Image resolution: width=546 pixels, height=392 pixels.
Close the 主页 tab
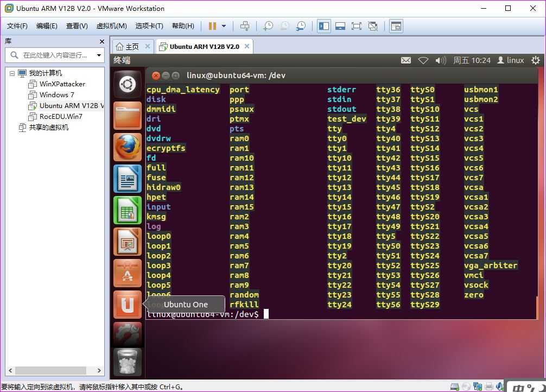(148, 46)
